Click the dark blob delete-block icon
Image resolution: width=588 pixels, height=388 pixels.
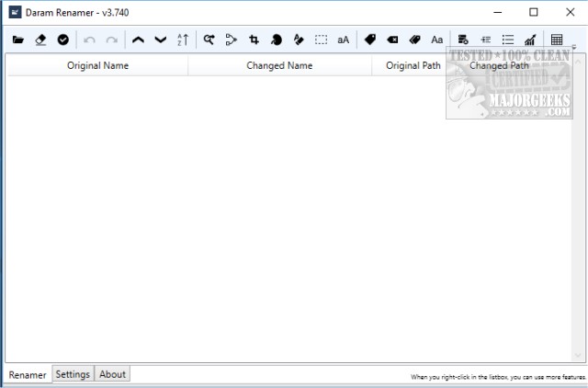[x=277, y=40]
